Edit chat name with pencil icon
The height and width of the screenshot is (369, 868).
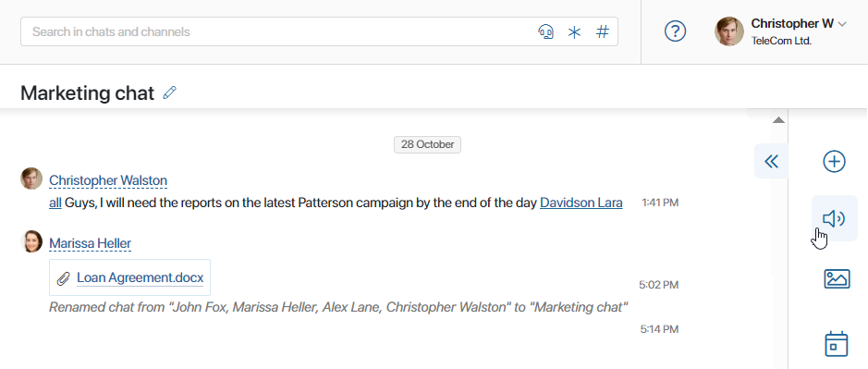point(169,92)
